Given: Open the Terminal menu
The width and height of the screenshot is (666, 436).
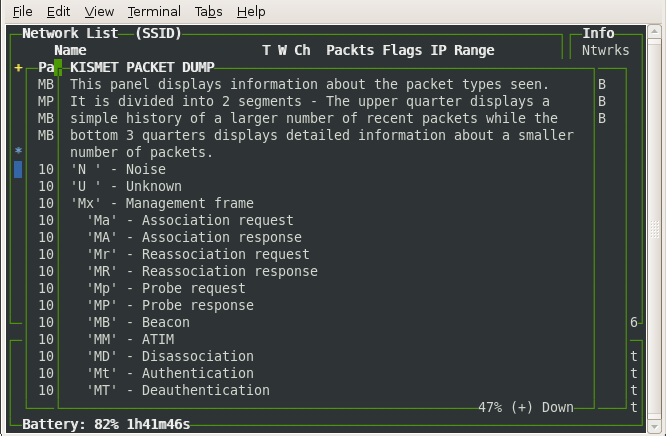Looking at the screenshot, I should tap(154, 11).
